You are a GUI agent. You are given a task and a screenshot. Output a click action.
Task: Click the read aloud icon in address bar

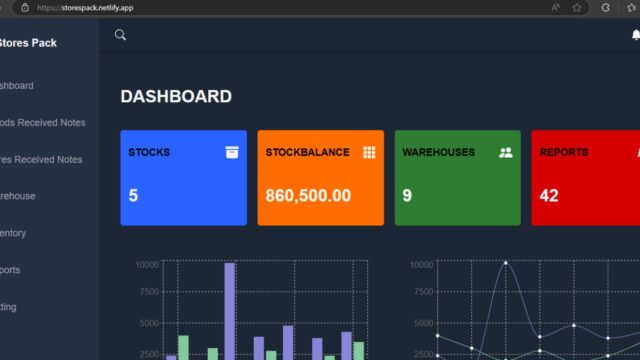point(556,7)
